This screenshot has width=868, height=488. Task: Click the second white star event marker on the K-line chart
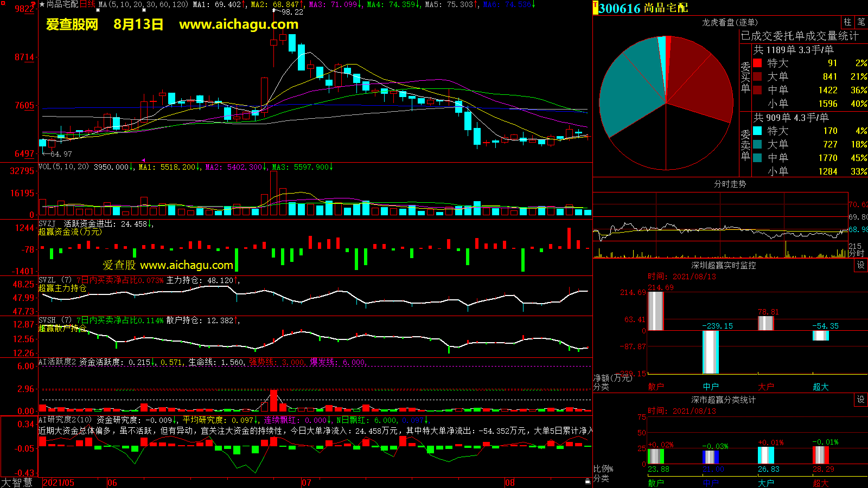click(144, 10)
